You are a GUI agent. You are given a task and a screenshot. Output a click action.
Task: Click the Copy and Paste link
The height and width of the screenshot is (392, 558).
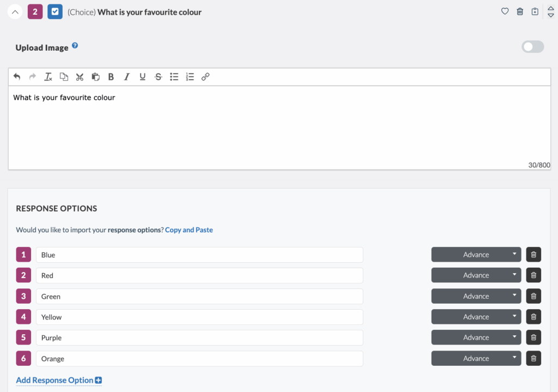189,230
